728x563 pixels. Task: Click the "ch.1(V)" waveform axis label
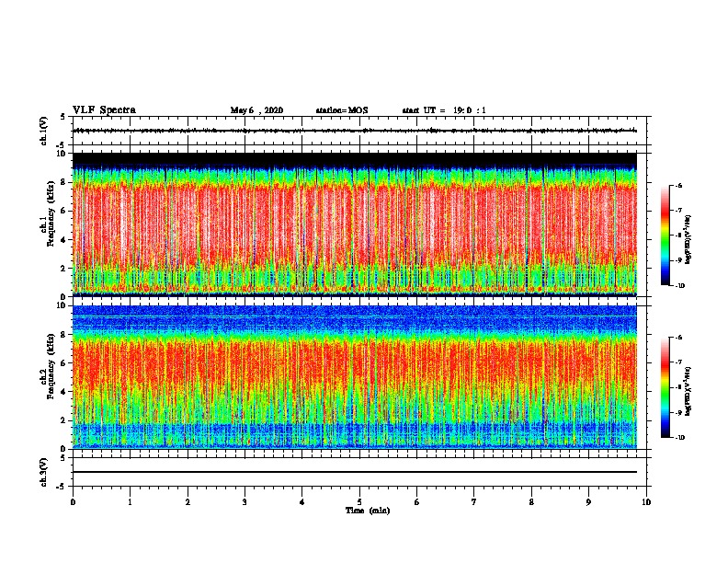click(x=43, y=131)
